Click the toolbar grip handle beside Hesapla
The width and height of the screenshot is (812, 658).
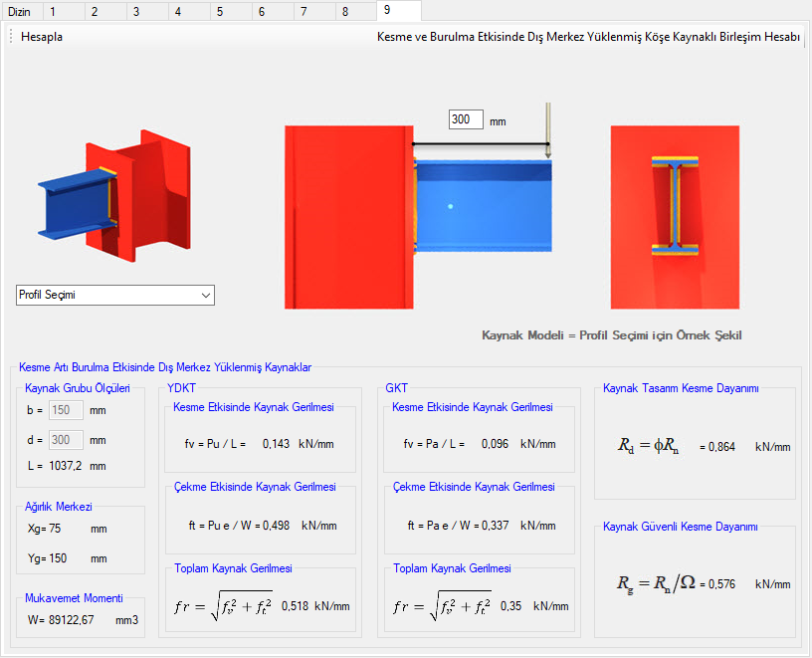(11, 37)
